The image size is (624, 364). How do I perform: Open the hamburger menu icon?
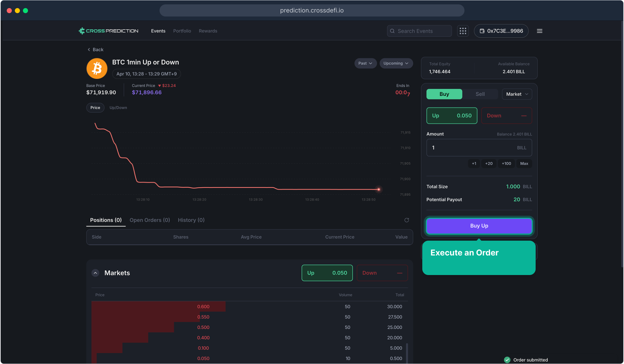click(540, 31)
